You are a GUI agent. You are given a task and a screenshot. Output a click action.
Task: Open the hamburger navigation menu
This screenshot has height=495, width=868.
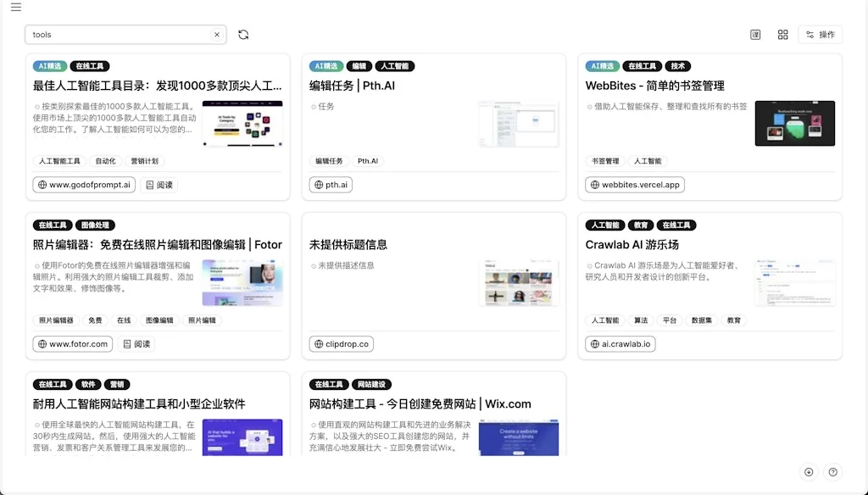[x=14, y=8]
